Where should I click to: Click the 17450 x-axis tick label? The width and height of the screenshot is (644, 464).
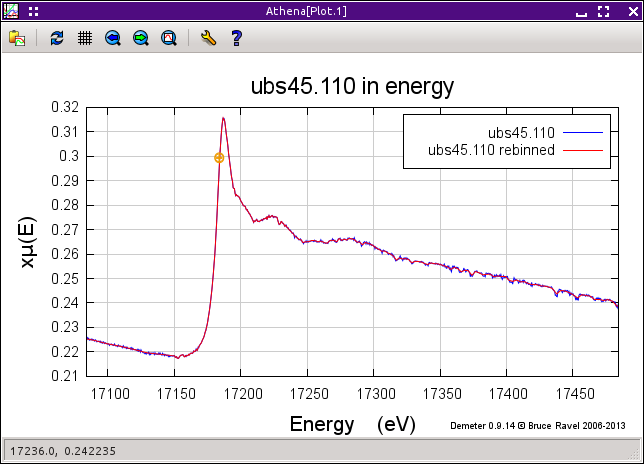click(x=575, y=394)
